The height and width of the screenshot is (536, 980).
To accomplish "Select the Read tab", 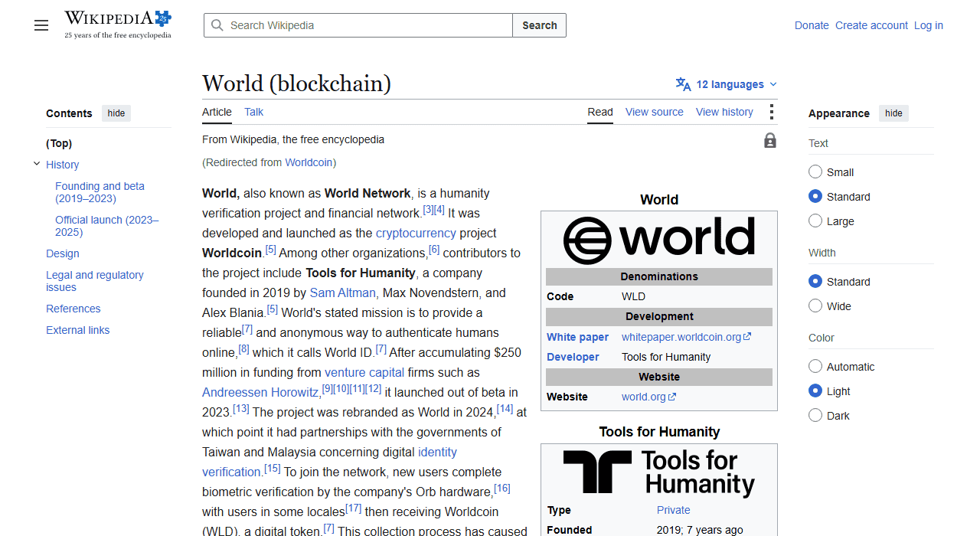I will pos(600,112).
